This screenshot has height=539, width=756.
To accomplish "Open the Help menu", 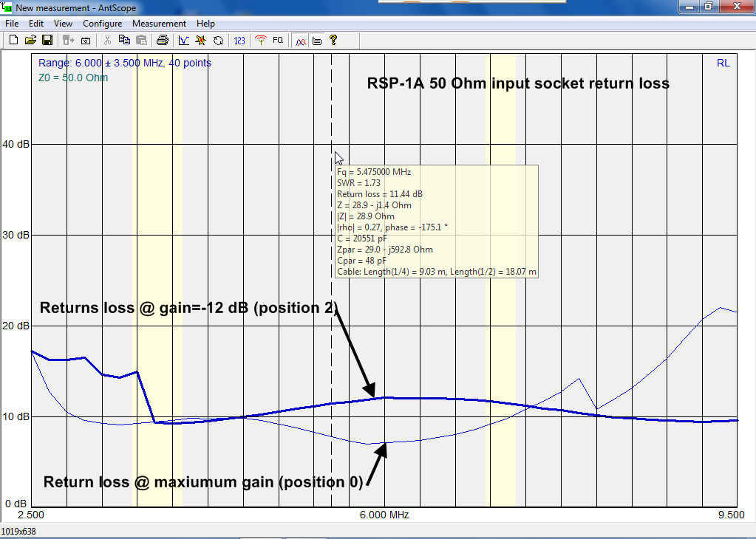I will point(205,24).
